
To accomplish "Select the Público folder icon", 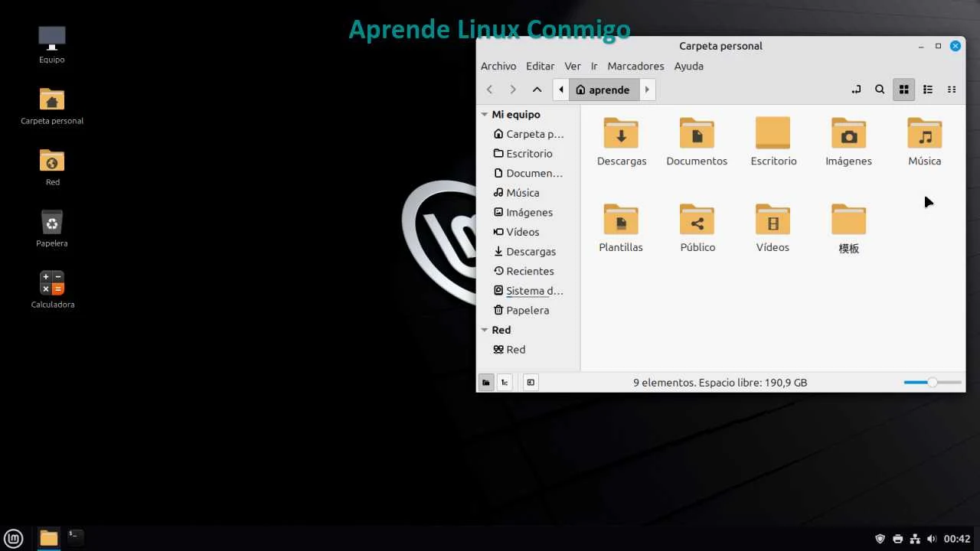I will 697,220.
